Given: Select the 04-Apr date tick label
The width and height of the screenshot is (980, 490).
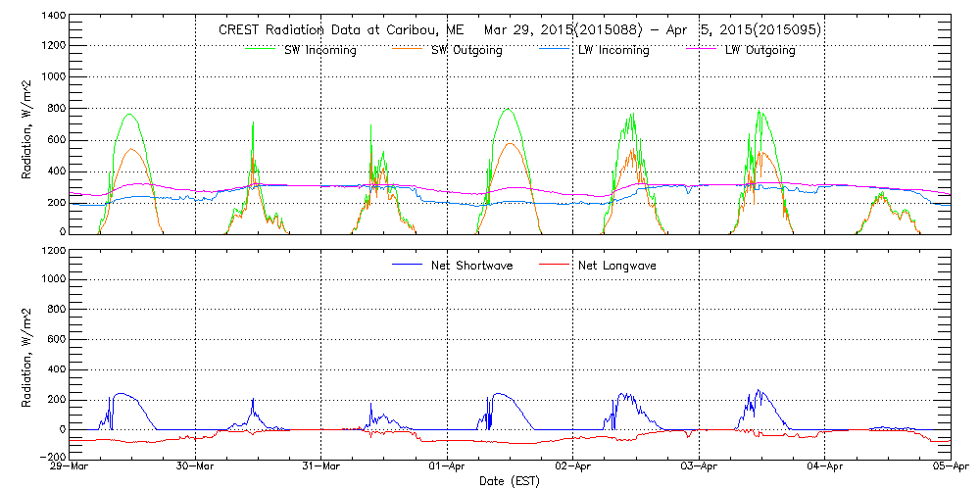Looking at the screenshot, I should [825, 468].
